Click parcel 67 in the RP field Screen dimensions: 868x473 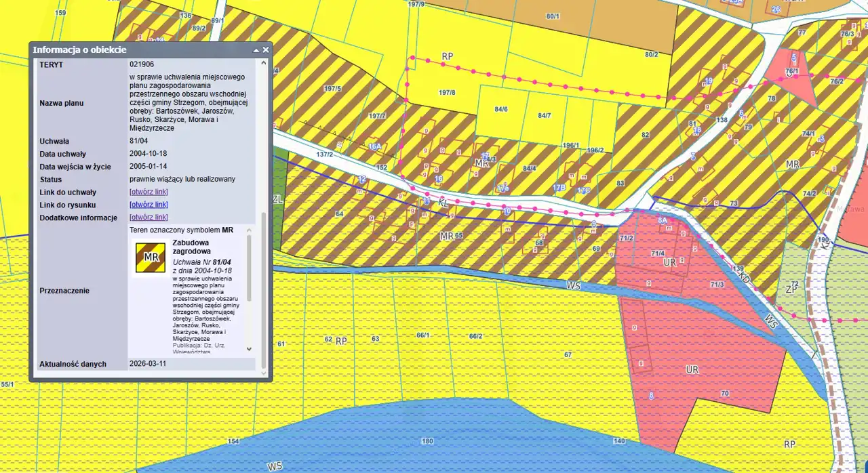tap(568, 355)
